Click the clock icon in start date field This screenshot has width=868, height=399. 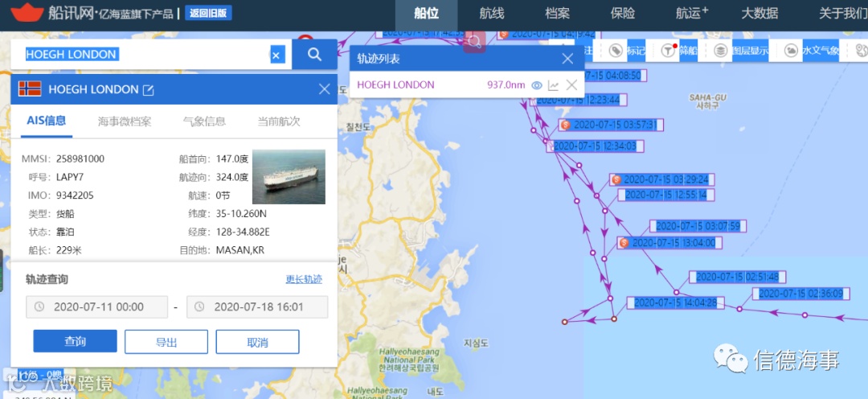(x=39, y=307)
